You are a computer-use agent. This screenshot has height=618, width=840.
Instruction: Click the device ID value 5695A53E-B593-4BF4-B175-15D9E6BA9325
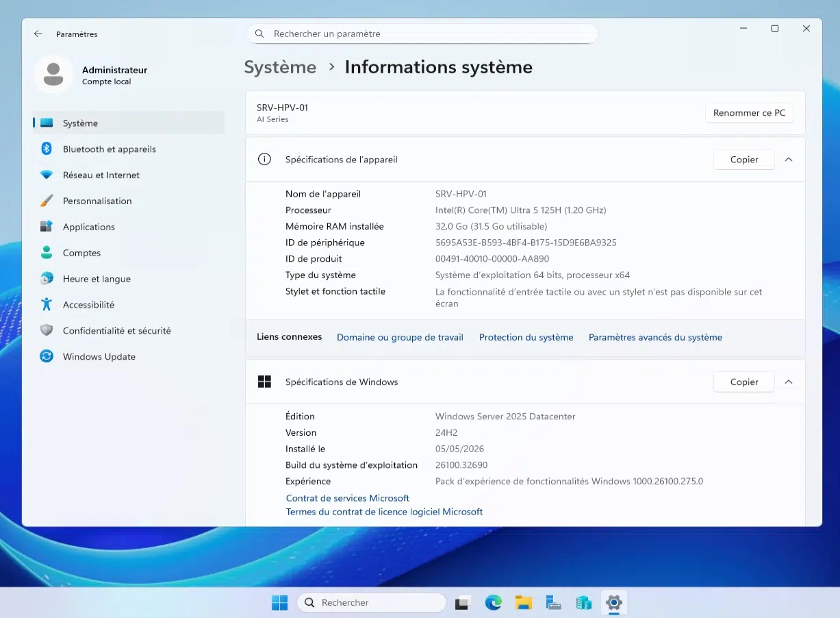pos(526,243)
